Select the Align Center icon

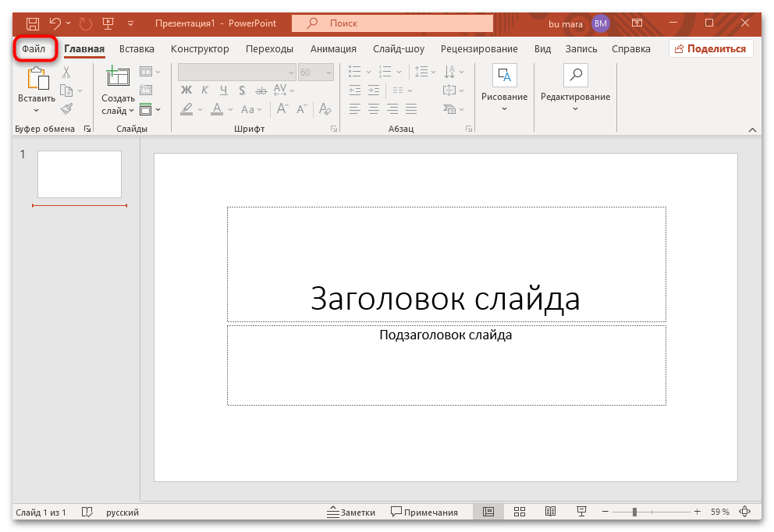pos(374,109)
